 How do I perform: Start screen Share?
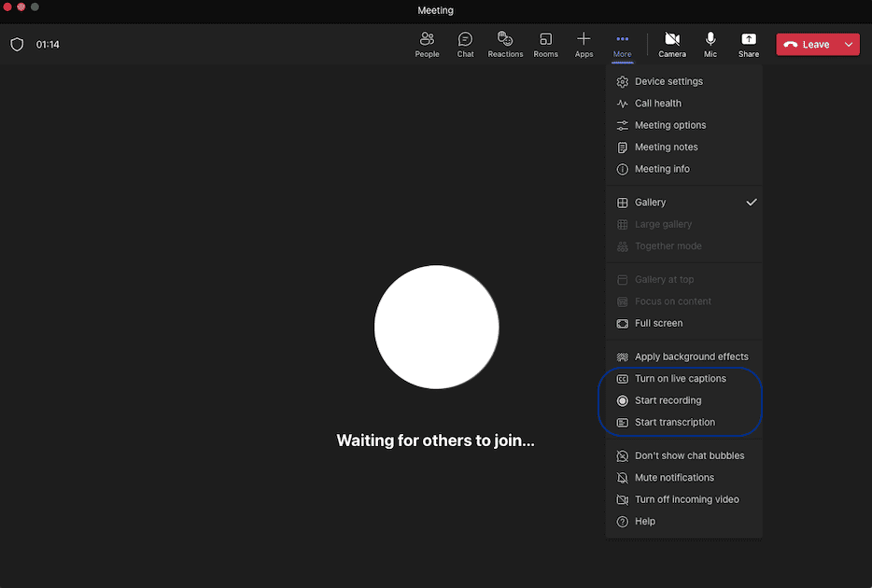[748, 44]
